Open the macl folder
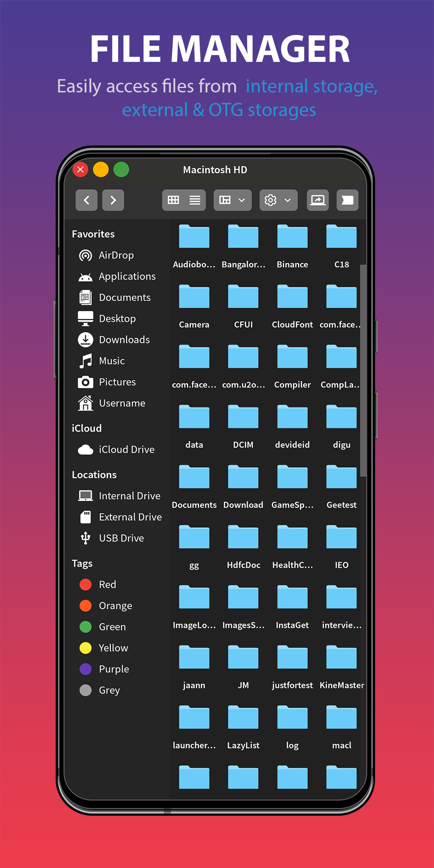 pos(342,727)
